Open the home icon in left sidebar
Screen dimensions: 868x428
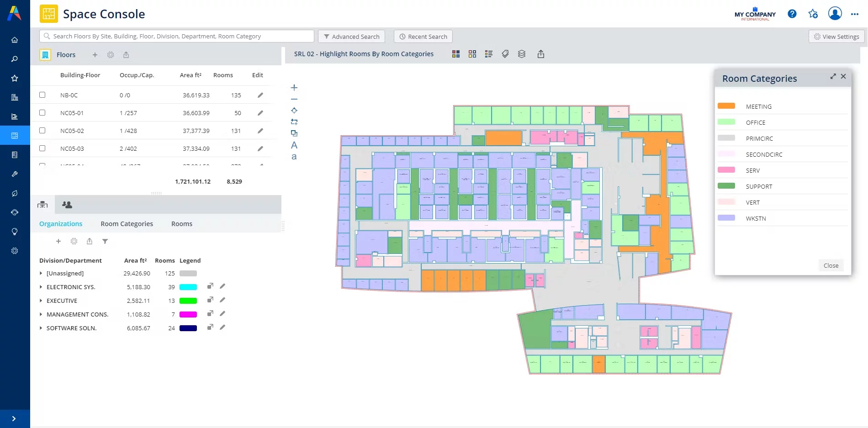coord(15,40)
